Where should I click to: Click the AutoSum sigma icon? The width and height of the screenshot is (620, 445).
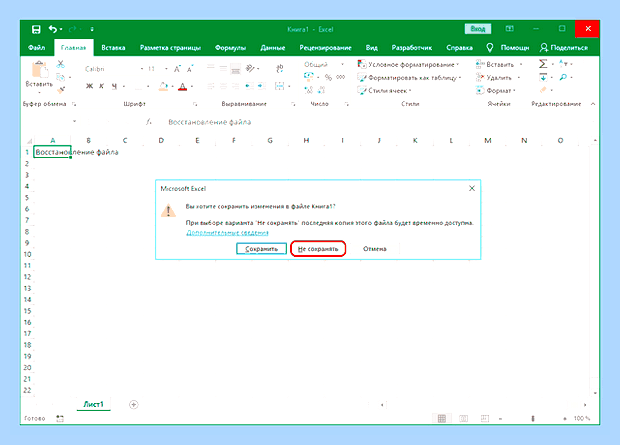(x=543, y=64)
